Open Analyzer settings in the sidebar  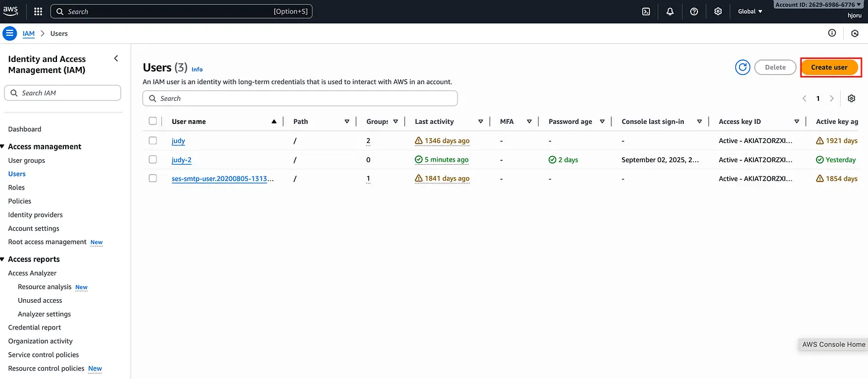(x=45, y=314)
